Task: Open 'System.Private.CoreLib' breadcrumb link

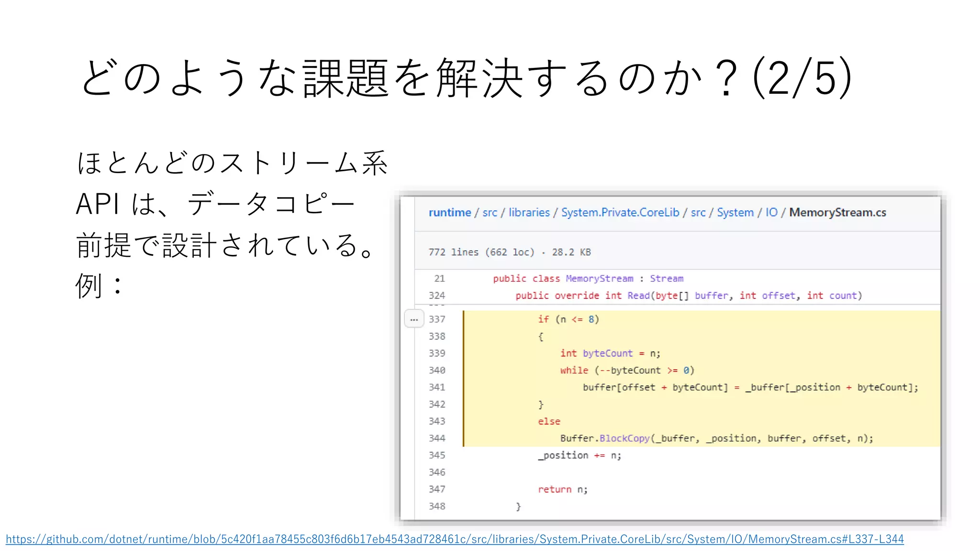Action: [620, 212]
